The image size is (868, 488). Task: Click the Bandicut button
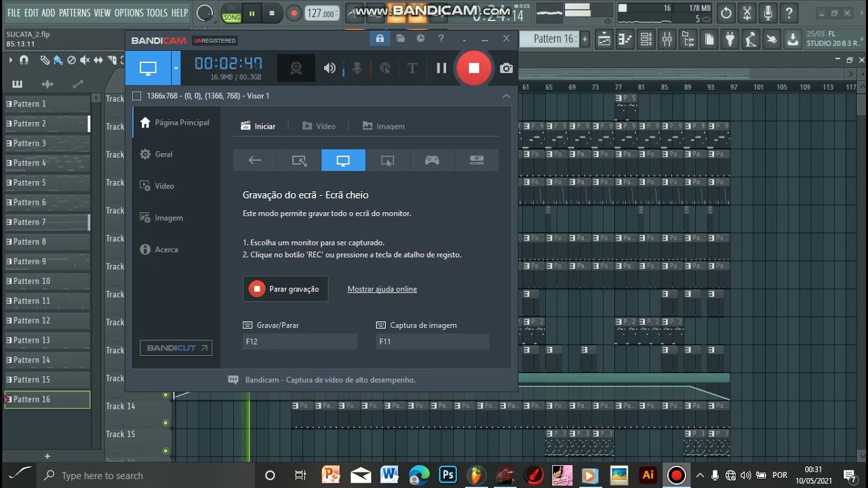(176, 348)
